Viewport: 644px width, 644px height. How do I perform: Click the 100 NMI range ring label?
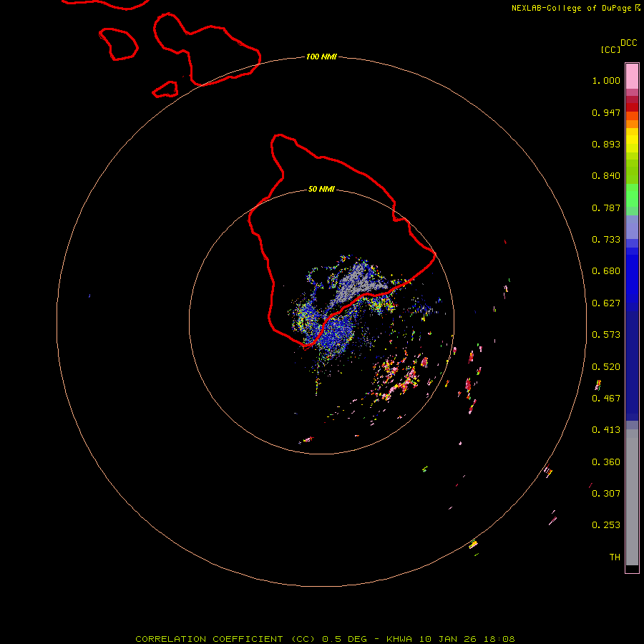321,57
